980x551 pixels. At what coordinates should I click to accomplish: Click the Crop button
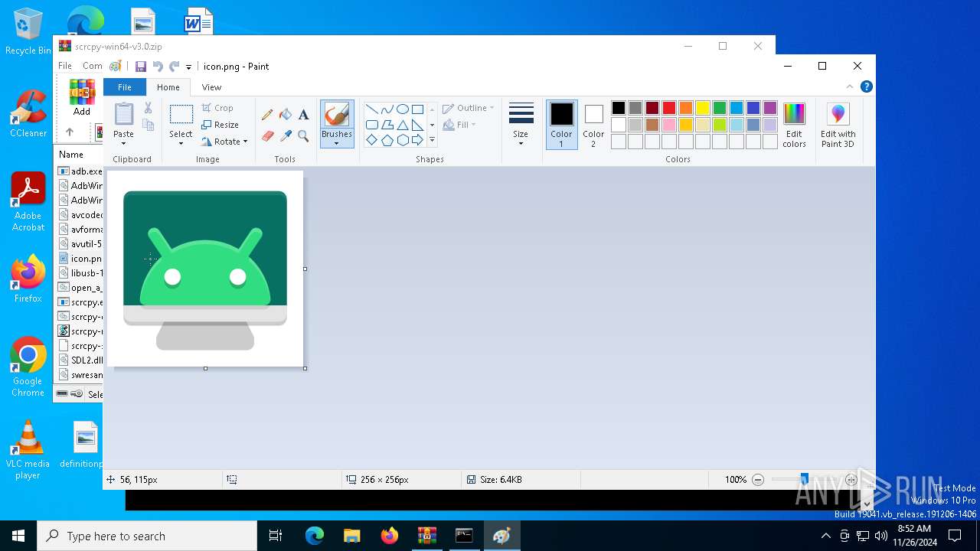tap(217, 108)
